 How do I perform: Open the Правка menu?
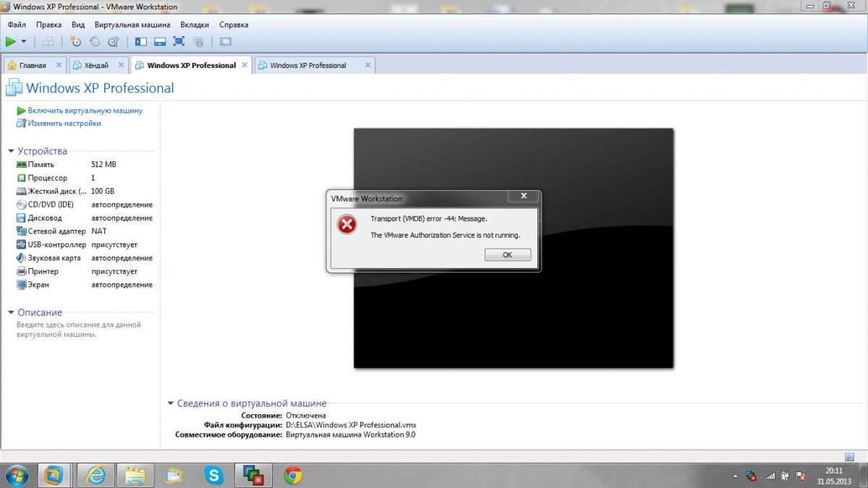click(48, 25)
